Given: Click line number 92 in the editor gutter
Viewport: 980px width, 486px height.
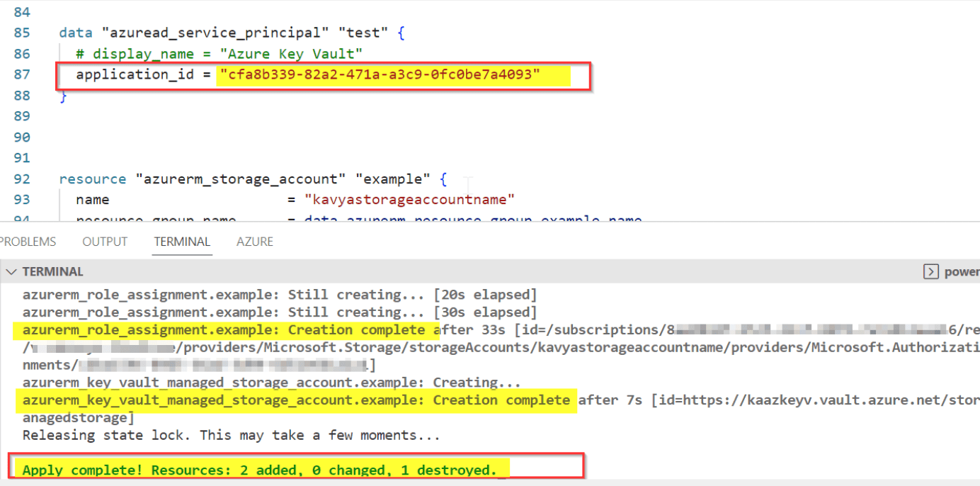Looking at the screenshot, I should click(x=22, y=179).
